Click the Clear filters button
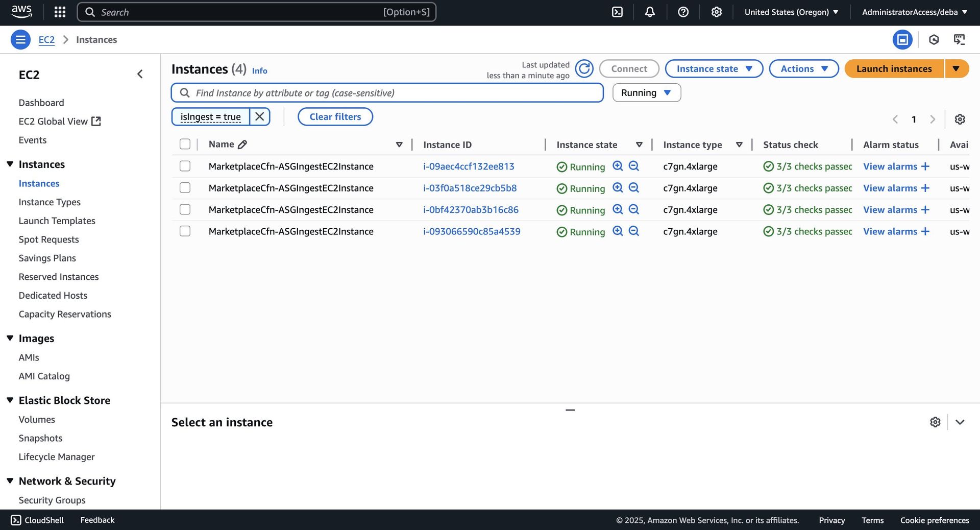This screenshot has width=980, height=530. tap(335, 117)
